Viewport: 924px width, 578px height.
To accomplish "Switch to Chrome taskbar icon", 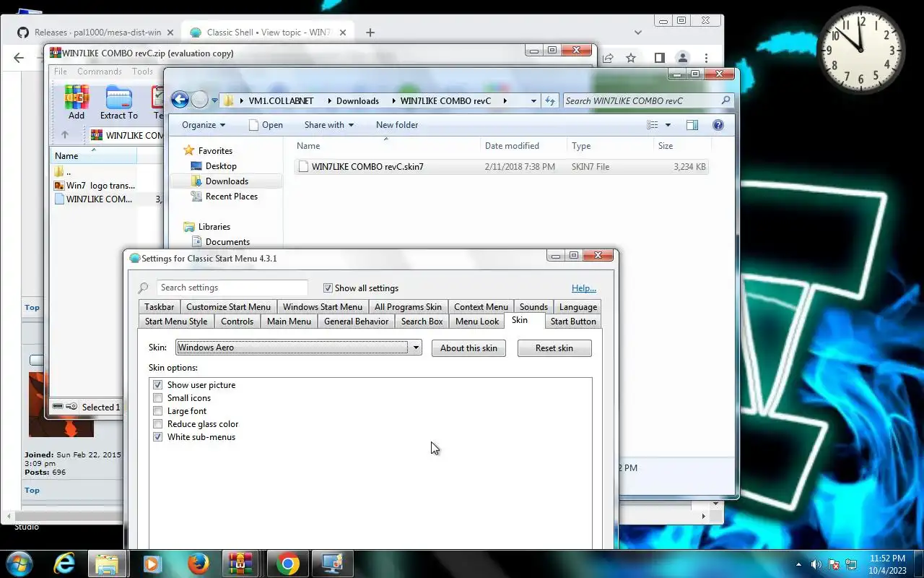I will pyautogui.click(x=287, y=564).
